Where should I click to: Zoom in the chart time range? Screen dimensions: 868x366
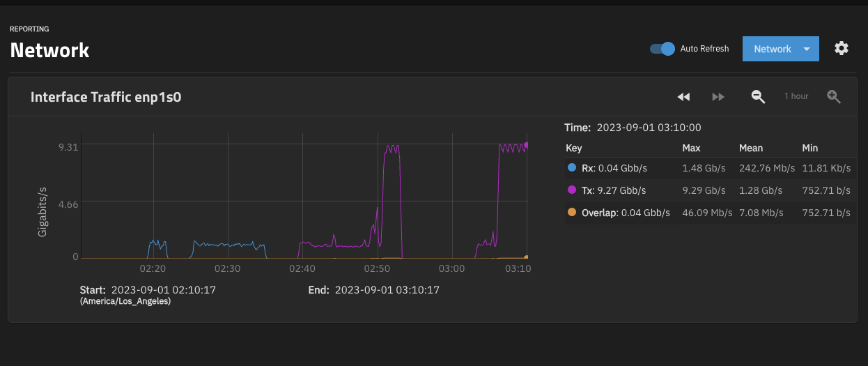(833, 97)
